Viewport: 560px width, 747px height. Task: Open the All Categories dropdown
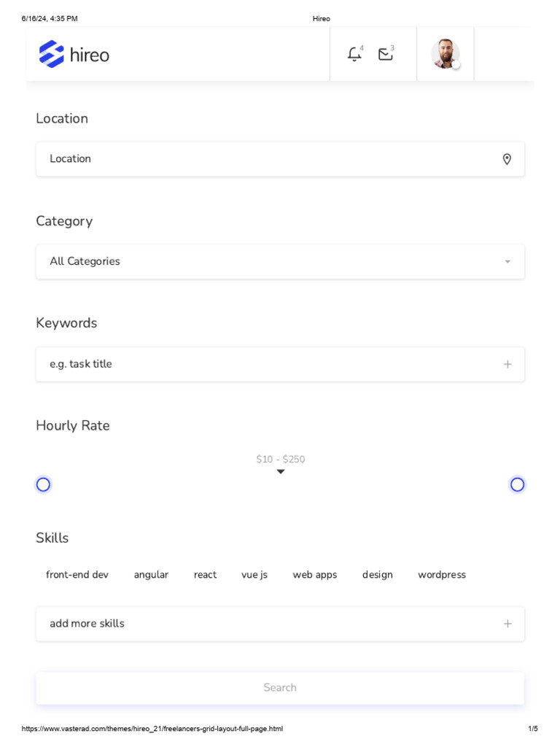point(280,262)
